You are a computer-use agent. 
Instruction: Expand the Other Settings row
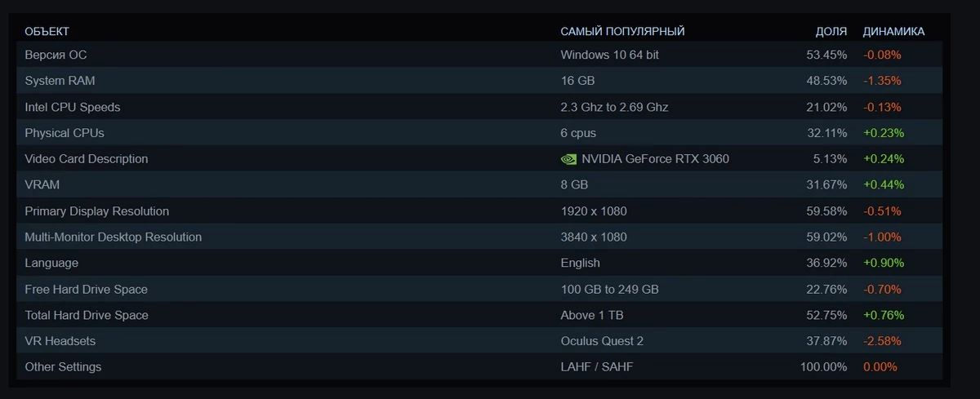point(479,367)
